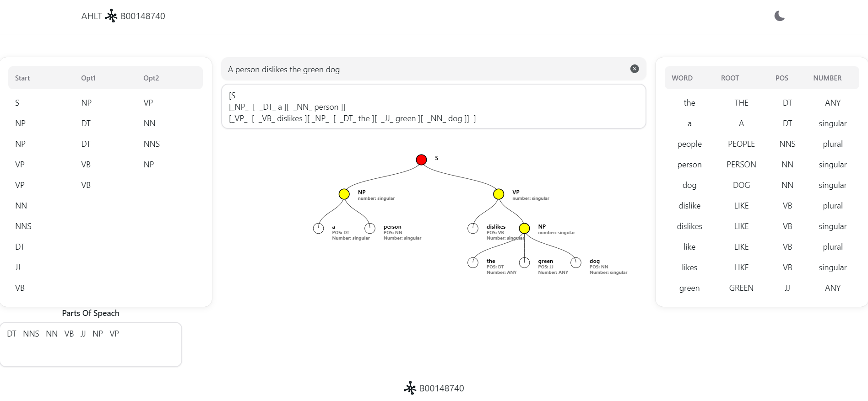Clear the sentence with the X icon
Image resolution: width=868 pixels, height=401 pixels.
(634, 69)
